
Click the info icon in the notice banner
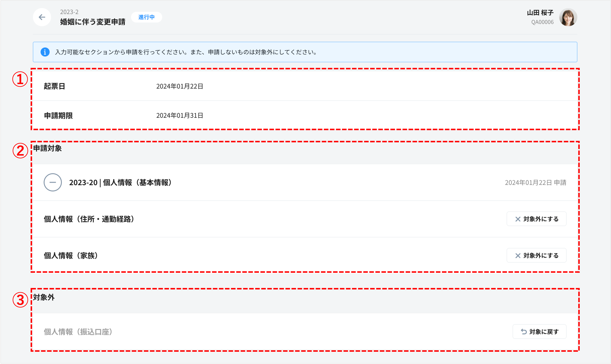(x=45, y=52)
